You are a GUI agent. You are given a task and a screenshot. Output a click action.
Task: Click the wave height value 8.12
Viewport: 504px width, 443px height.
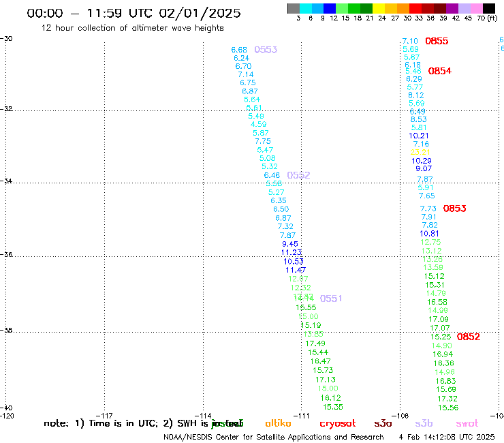tap(416, 95)
